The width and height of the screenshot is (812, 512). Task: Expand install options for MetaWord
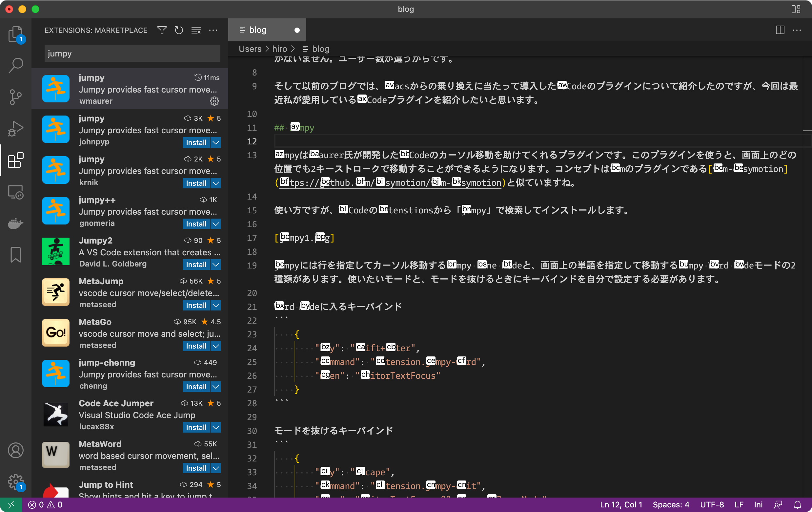click(x=216, y=468)
